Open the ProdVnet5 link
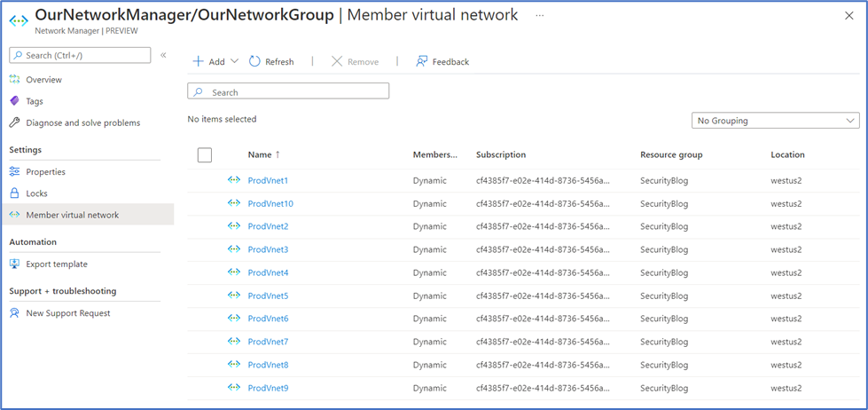 click(269, 296)
